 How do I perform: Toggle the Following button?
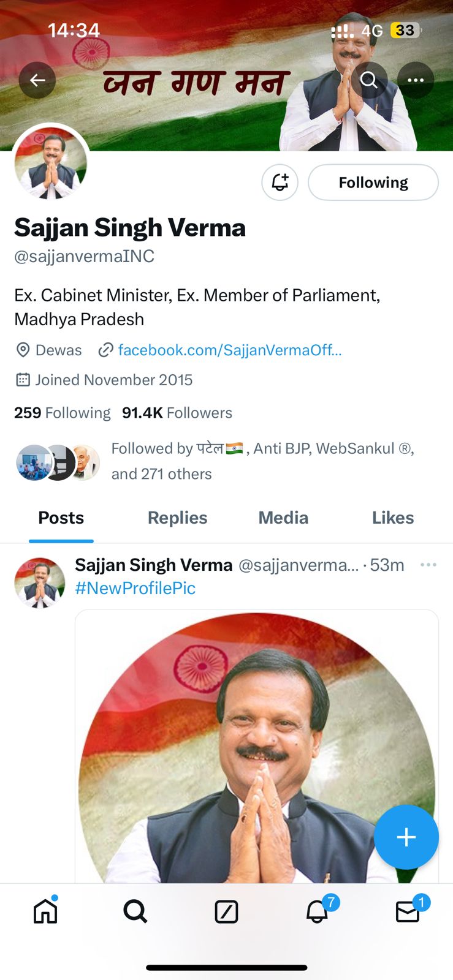[373, 183]
